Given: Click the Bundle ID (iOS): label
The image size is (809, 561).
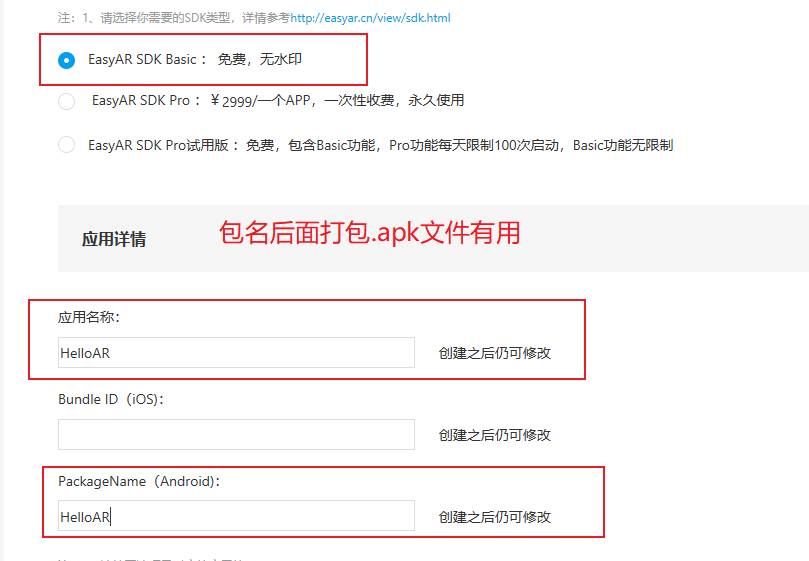Looking at the screenshot, I should [x=111, y=399].
